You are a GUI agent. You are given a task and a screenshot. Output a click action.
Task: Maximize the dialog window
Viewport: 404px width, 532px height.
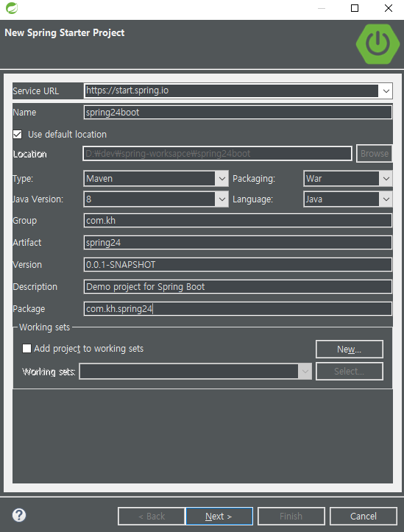pos(355,8)
